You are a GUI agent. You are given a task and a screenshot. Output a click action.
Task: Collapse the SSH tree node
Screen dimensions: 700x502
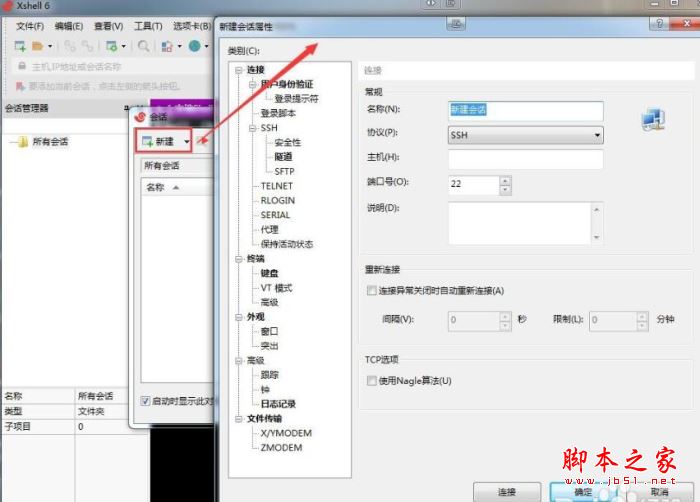coord(253,128)
